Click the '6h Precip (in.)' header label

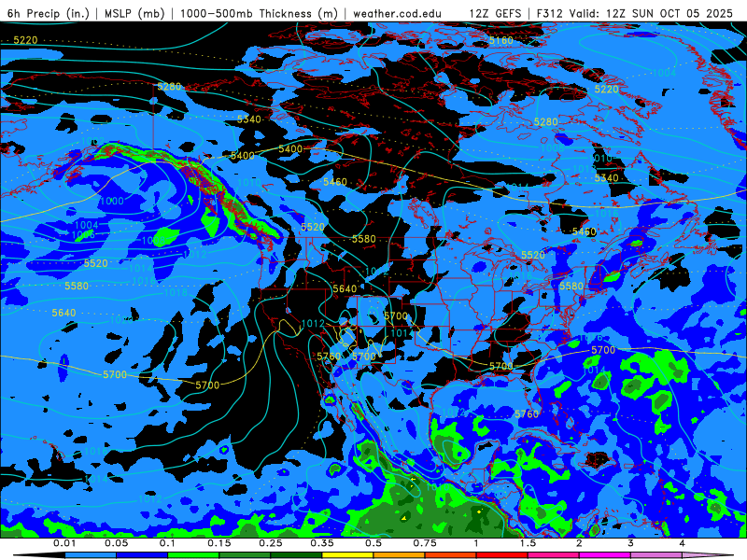coord(49,13)
